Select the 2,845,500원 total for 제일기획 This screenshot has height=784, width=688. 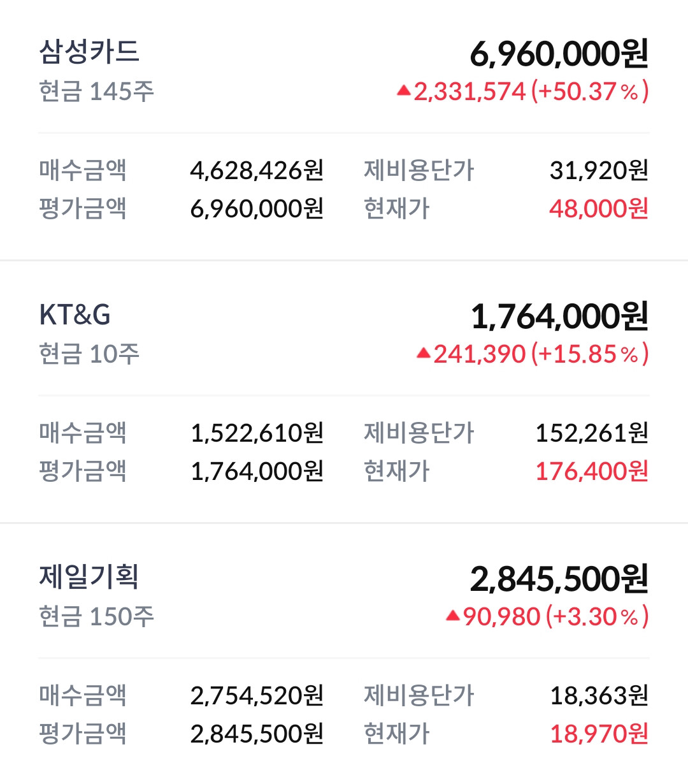click(559, 579)
